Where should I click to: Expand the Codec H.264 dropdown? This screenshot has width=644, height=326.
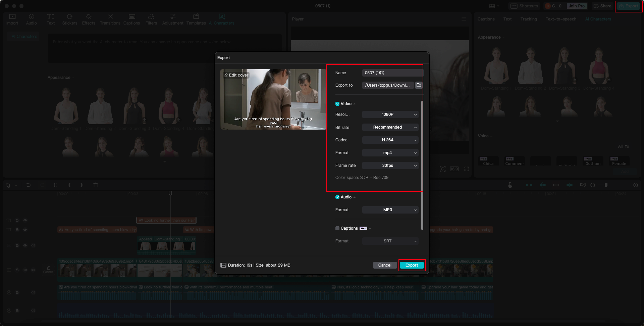[390, 140]
